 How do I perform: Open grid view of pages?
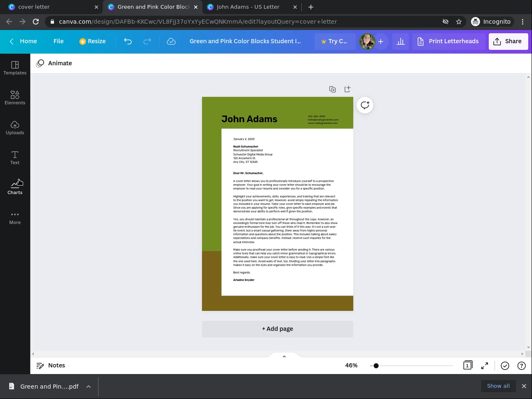468,365
